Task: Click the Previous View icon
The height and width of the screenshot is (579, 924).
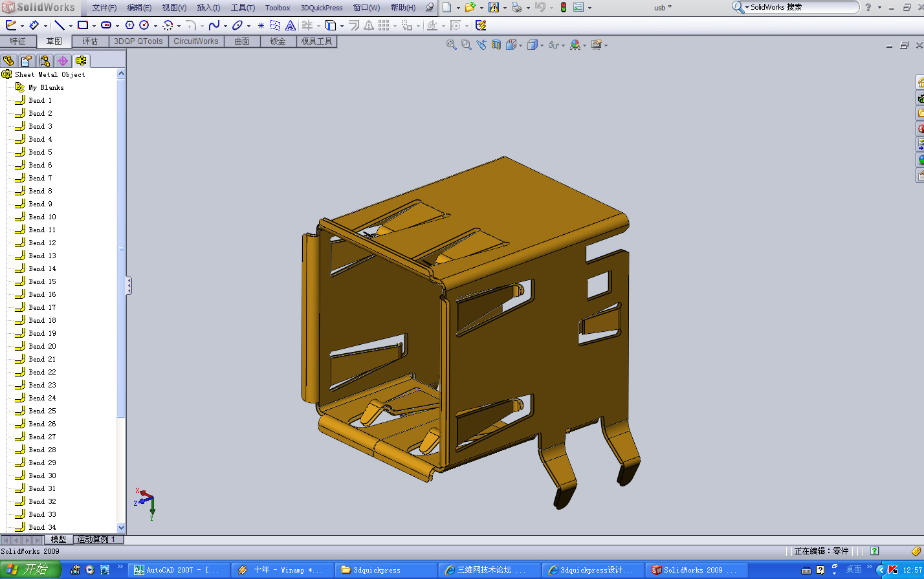Action: coord(481,45)
